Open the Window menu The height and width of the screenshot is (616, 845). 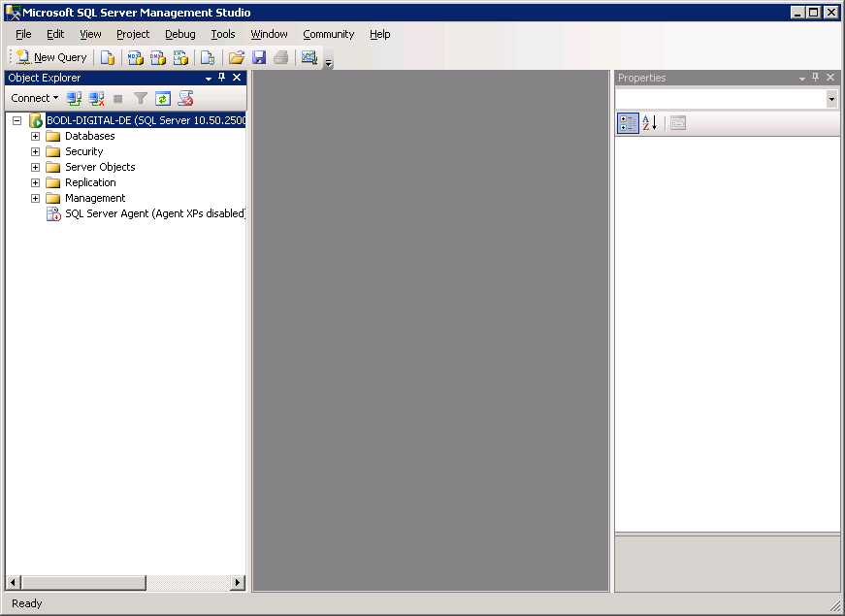[x=269, y=34]
